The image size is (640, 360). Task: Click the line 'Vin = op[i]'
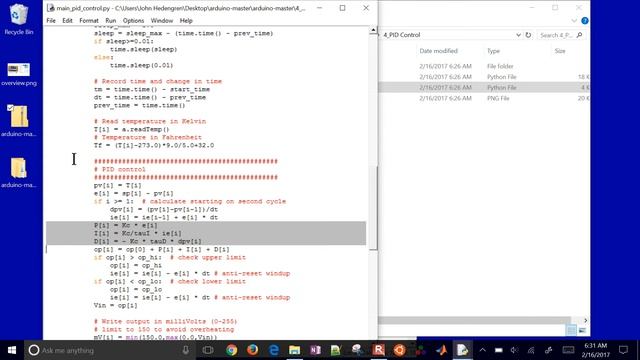point(116,305)
